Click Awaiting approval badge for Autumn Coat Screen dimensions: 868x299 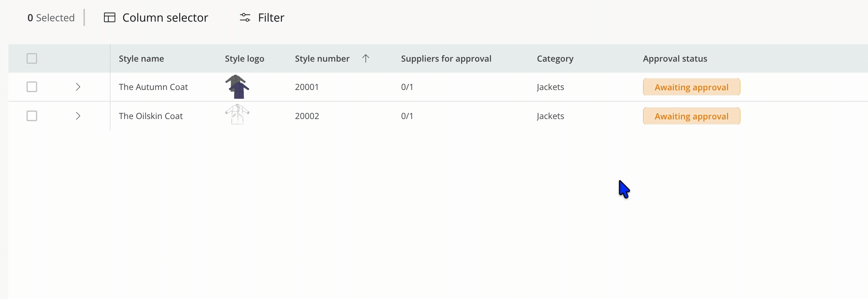coord(691,87)
